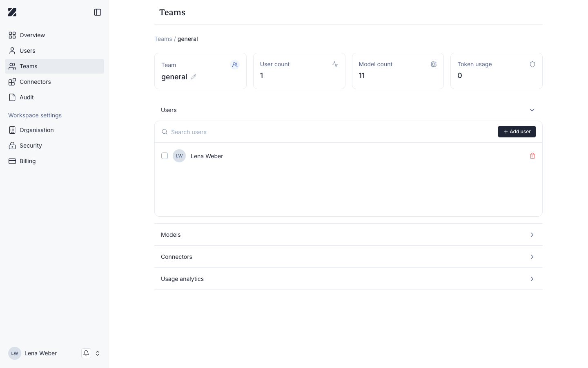The height and width of the screenshot is (368, 588).
Task: Expand the Models section
Action: [348, 235]
